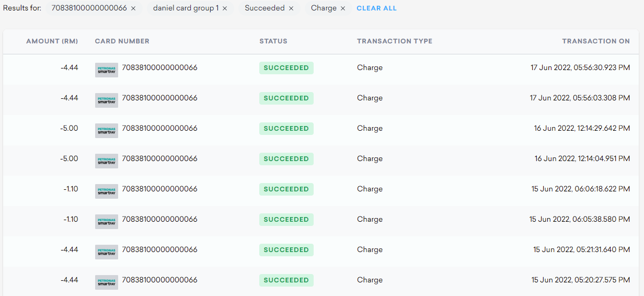Click amount -5.00 on 12:14:04.951 PM row
This screenshot has height=296, width=644.
[70, 159]
